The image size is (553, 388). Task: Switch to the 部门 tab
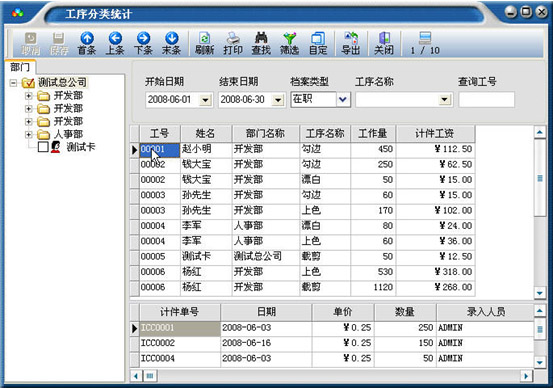20,67
